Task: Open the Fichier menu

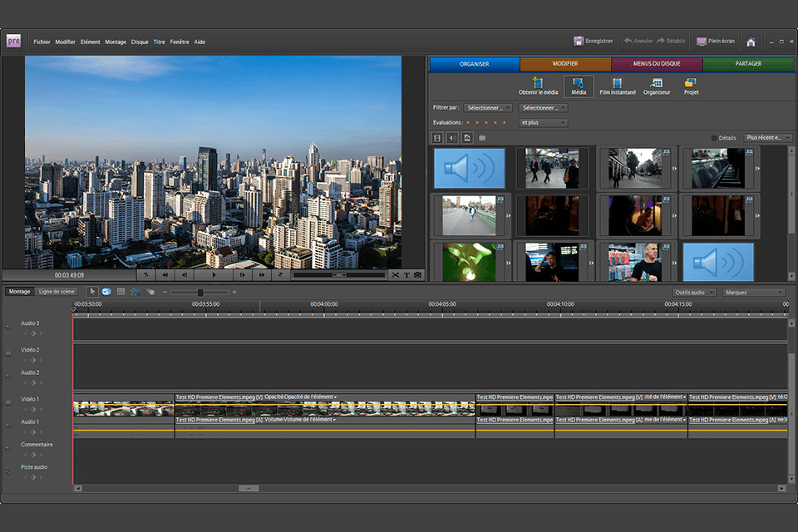Action: (42, 42)
